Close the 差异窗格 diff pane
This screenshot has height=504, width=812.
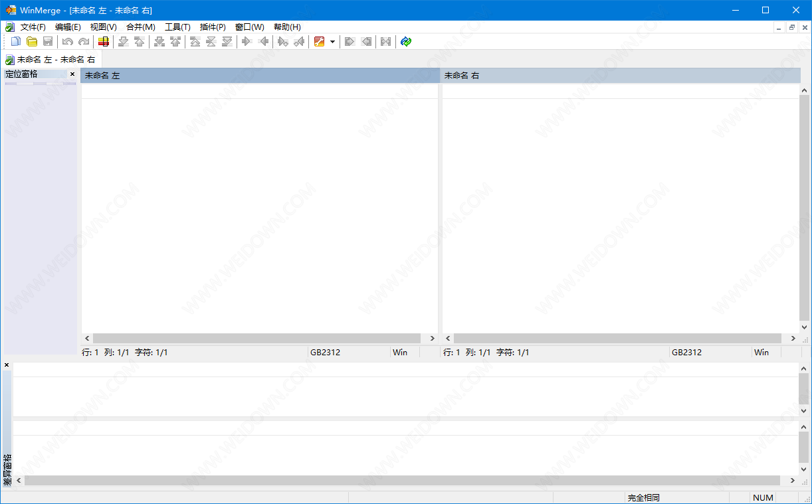point(7,365)
